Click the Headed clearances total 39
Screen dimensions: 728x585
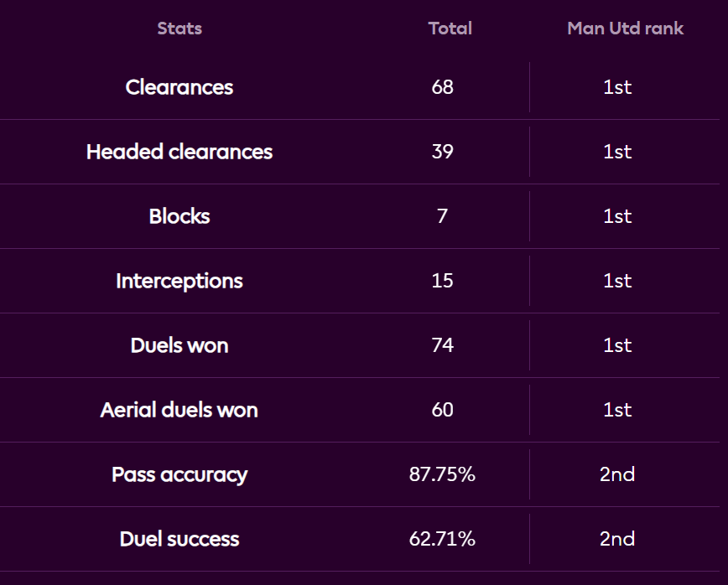click(442, 152)
